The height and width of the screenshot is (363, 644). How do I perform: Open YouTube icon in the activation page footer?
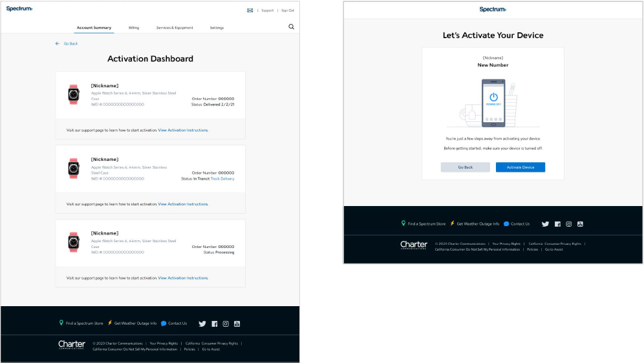pyautogui.click(x=580, y=224)
